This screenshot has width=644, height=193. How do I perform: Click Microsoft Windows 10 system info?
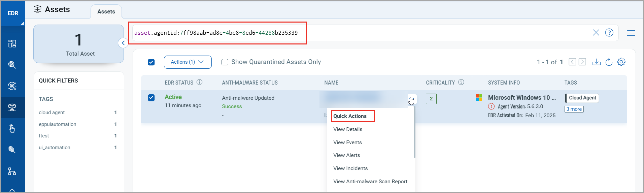(x=522, y=98)
